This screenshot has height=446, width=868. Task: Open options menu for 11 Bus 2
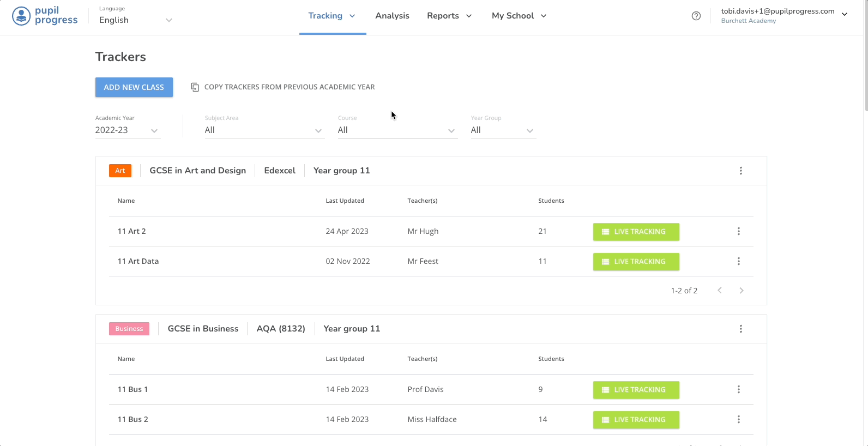(x=738, y=419)
